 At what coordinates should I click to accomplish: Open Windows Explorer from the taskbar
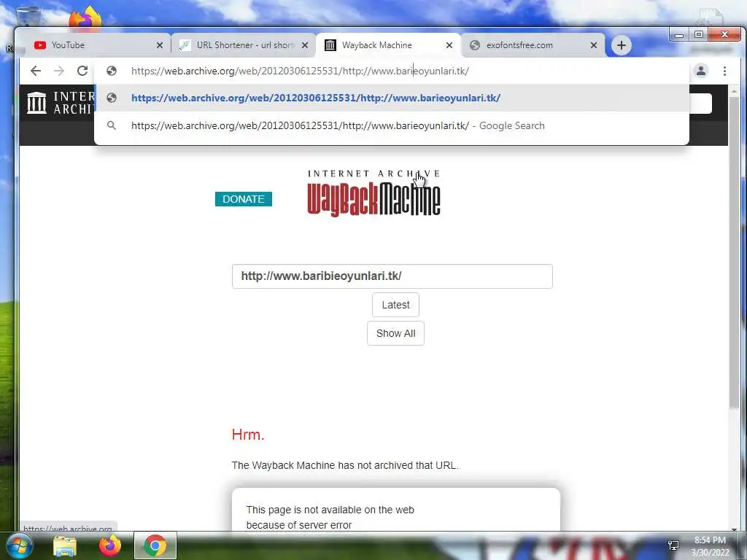[x=65, y=545]
